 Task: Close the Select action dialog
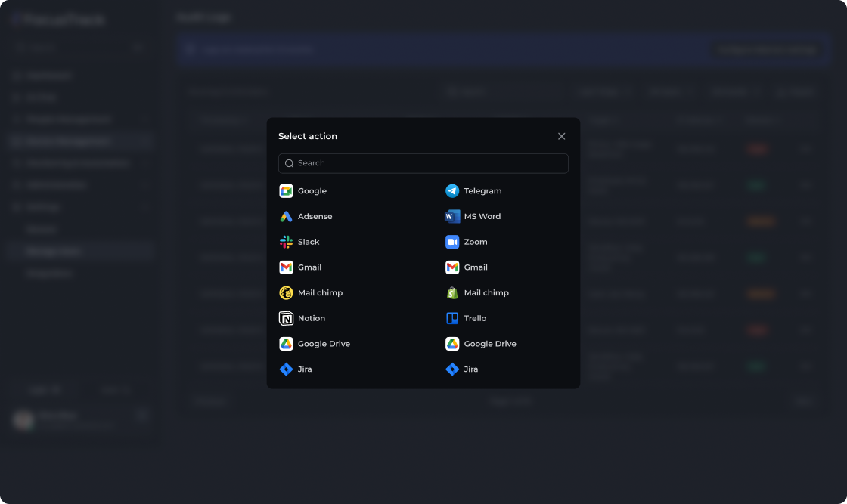561,136
